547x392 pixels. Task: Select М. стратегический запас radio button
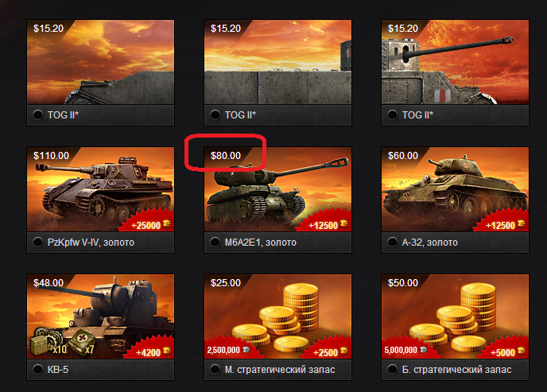(x=215, y=369)
